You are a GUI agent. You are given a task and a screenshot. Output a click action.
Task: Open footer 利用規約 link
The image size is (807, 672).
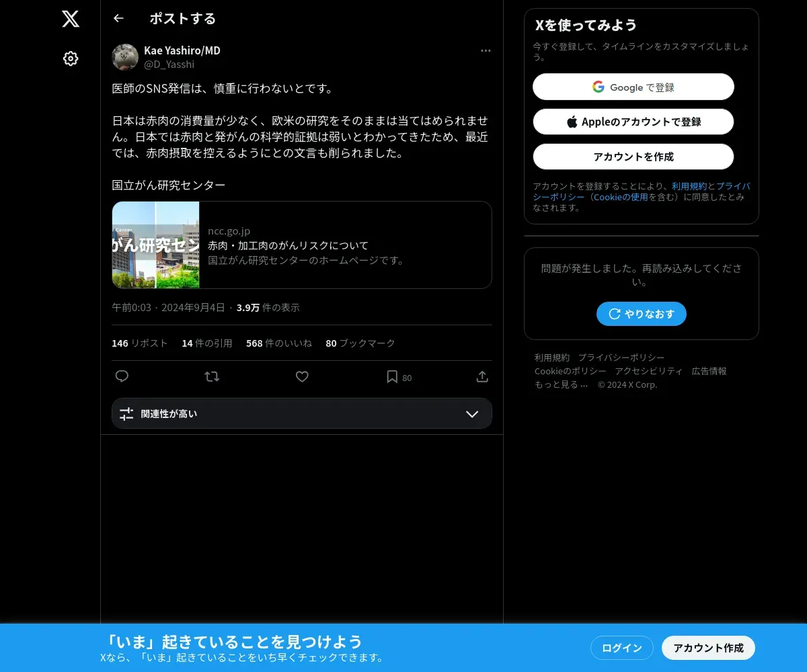(552, 358)
